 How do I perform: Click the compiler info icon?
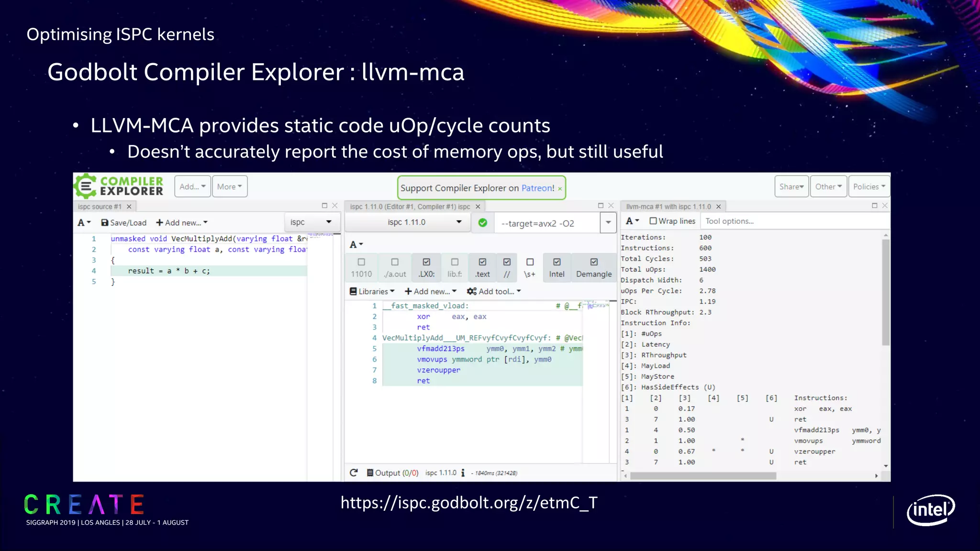(x=463, y=473)
